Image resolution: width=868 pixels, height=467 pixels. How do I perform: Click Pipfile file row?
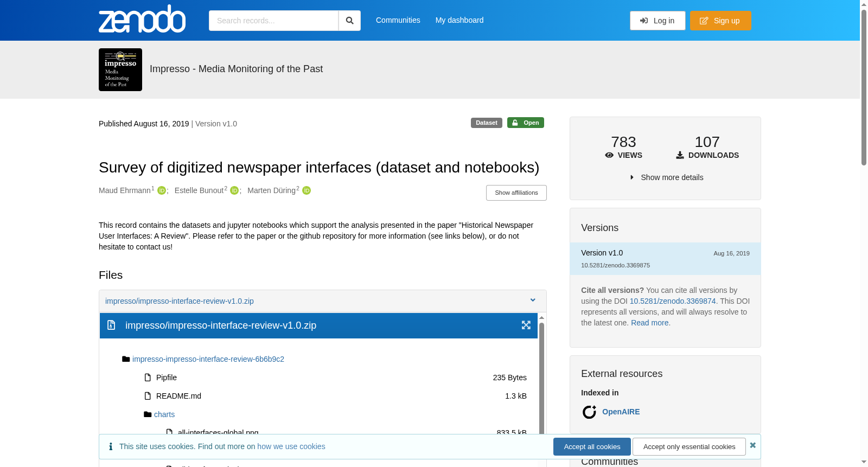[335, 378]
